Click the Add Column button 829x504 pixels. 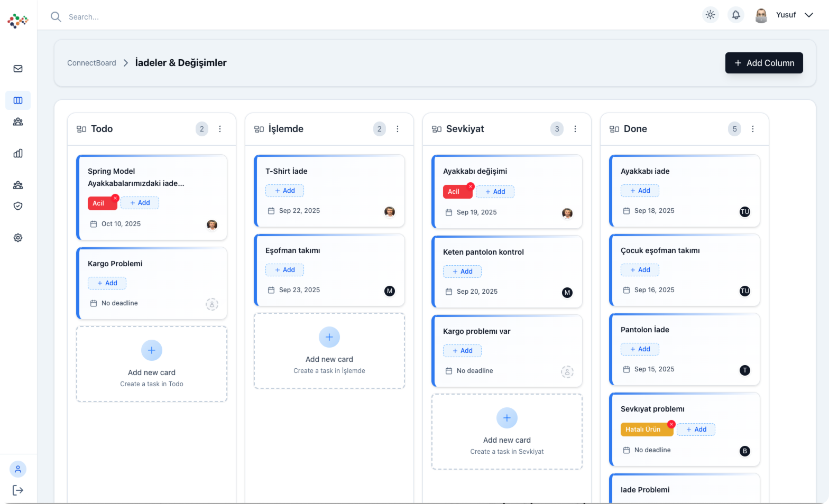point(763,63)
